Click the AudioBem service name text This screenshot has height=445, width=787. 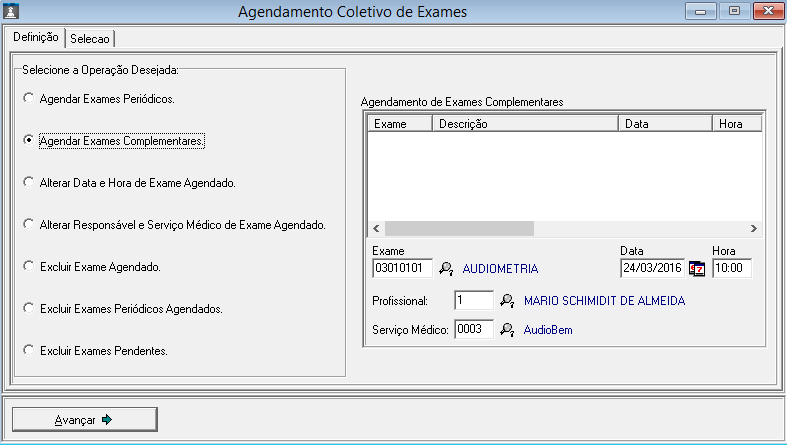pyautogui.click(x=548, y=330)
